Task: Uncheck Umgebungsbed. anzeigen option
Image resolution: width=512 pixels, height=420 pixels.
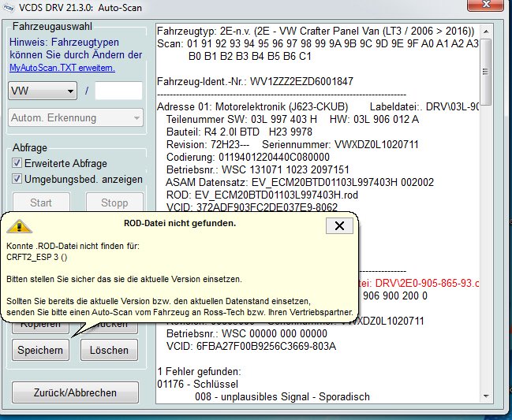Action: 17,179
